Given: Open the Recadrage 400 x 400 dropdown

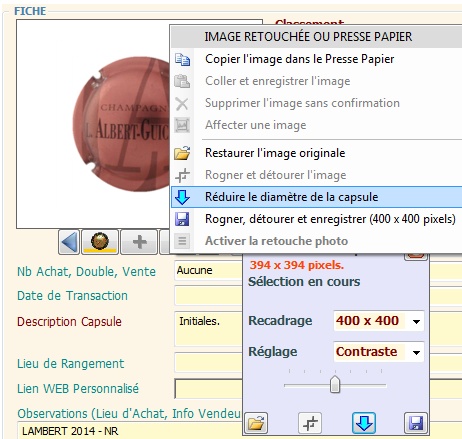Looking at the screenshot, I should [x=379, y=321].
